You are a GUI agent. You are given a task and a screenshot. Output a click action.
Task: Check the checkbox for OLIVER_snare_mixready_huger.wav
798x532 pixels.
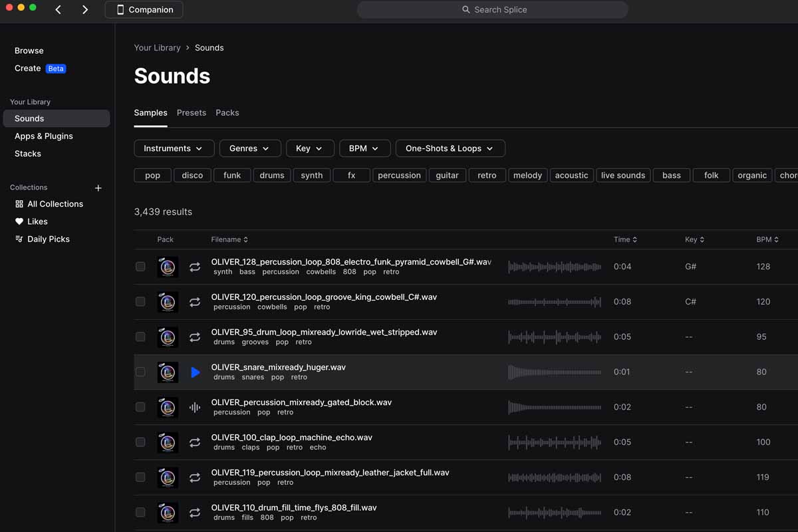pyautogui.click(x=140, y=372)
